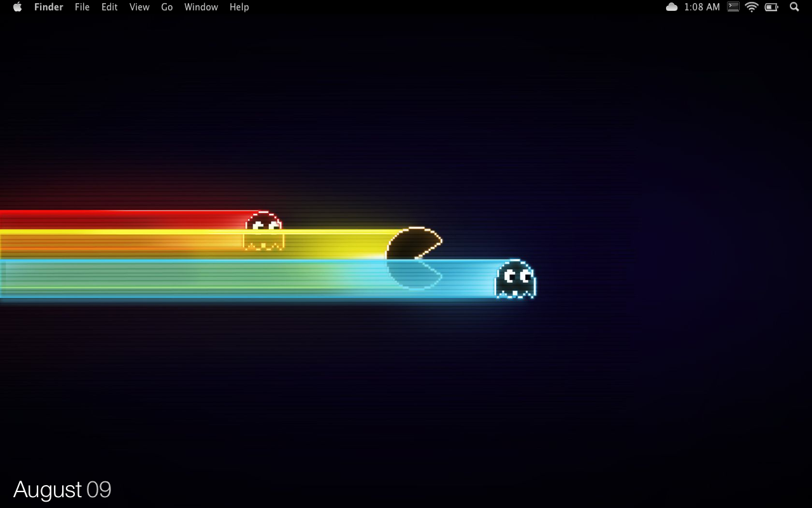Click the battery status icon

[x=772, y=7]
